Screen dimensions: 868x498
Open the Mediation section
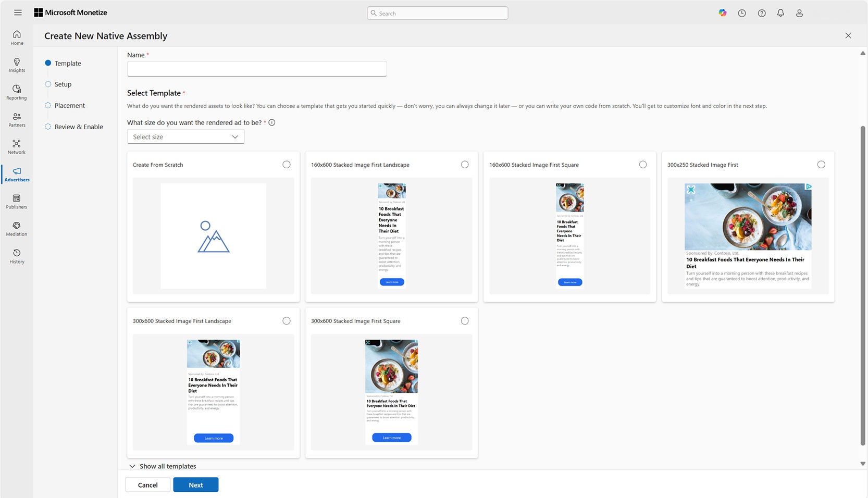17,229
